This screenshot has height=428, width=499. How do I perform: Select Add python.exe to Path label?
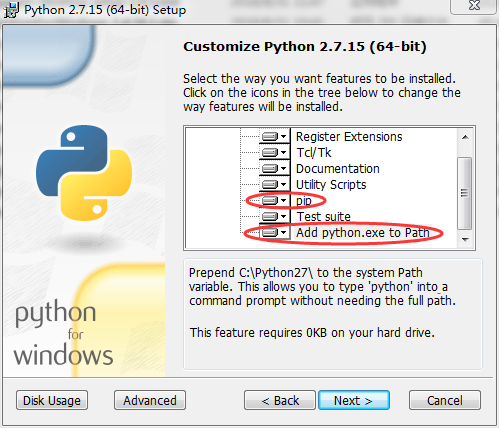363,233
